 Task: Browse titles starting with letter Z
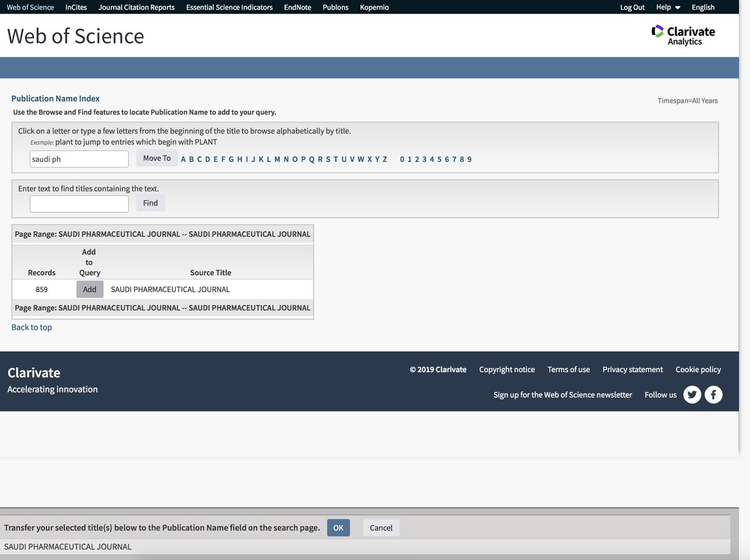(x=385, y=159)
